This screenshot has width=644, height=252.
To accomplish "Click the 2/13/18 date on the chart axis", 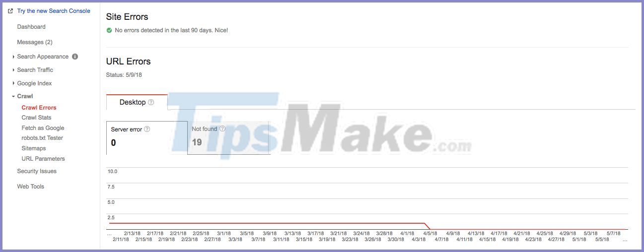I will pos(132,233).
